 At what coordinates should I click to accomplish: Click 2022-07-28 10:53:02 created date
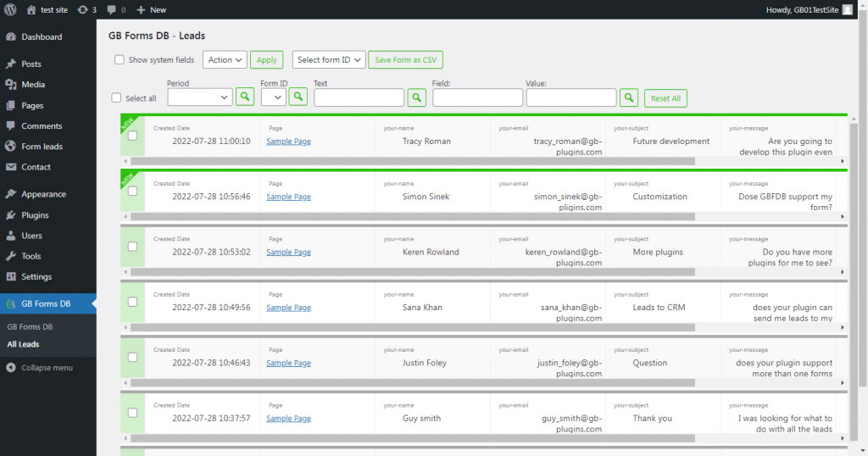pyautogui.click(x=211, y=252)
